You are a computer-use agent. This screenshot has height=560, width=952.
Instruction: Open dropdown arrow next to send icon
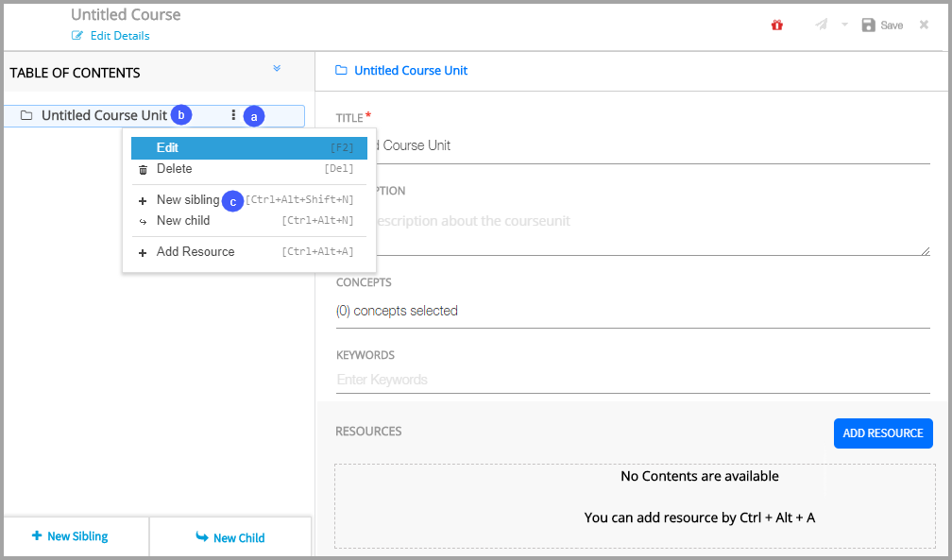[844, 25]
